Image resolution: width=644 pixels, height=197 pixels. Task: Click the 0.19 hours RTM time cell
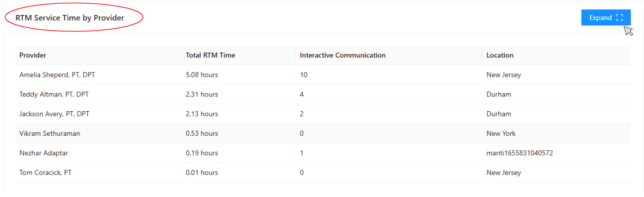tap(202, 153)
